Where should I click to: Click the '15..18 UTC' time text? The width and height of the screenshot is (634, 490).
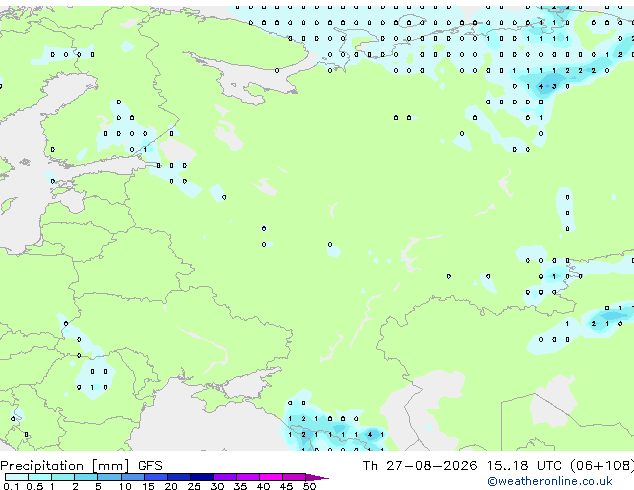coord(524,466)
